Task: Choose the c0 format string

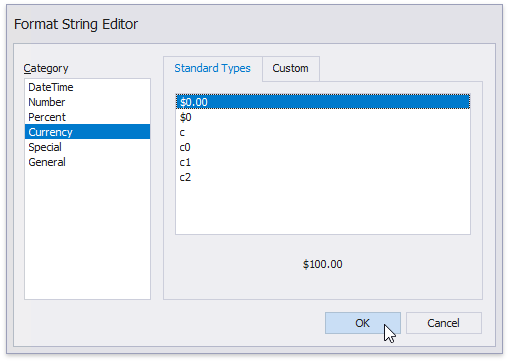Action: pos(323,147)
